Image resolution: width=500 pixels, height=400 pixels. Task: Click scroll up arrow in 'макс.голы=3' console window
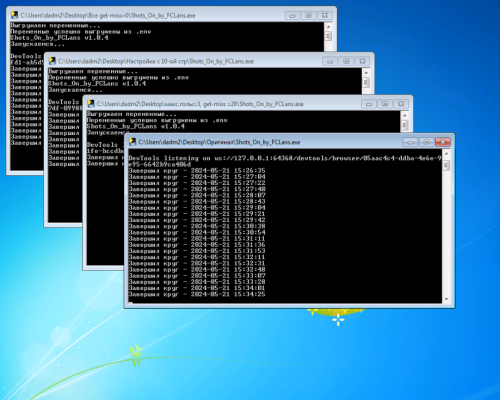click(x=404, y=115)
